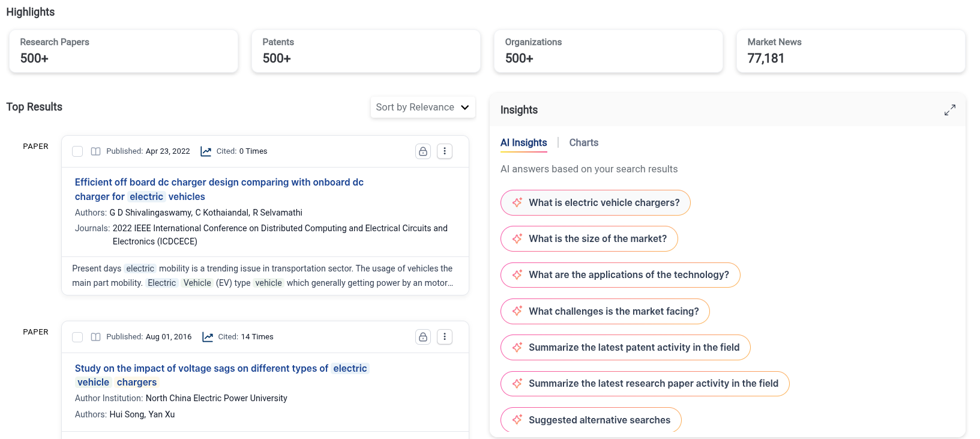Ask 'What challenges is the market facing?'

click(x=605, y=311)
